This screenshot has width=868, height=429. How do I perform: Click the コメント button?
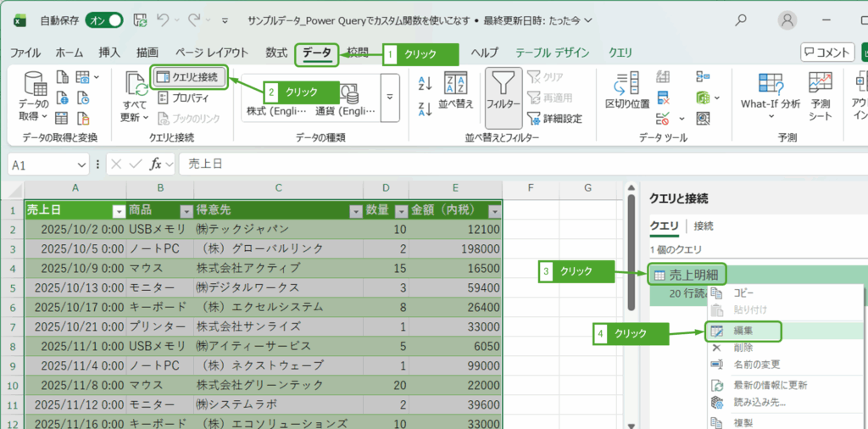827,53
